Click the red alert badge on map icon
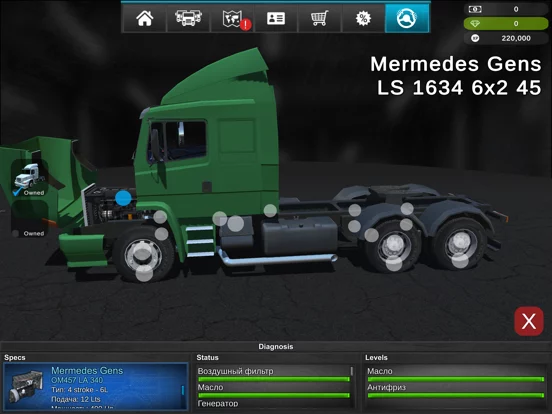 245,24
